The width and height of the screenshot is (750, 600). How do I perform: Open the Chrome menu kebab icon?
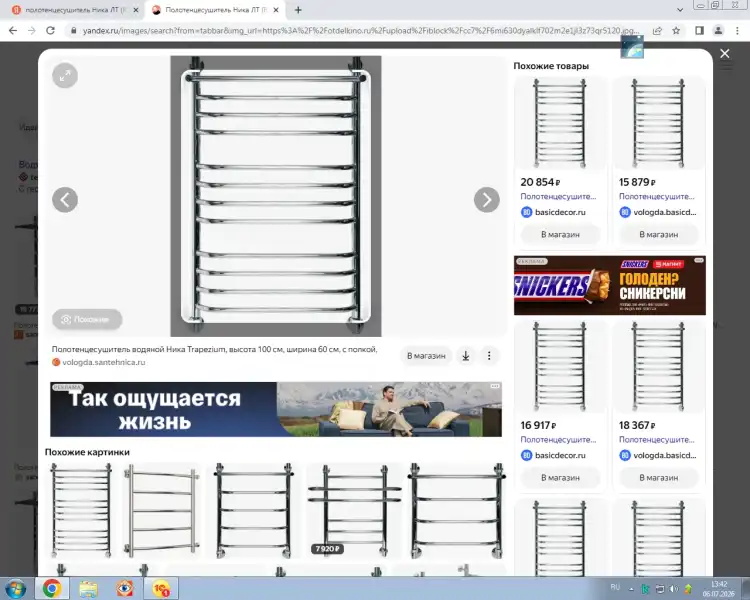tap(737, 31)
